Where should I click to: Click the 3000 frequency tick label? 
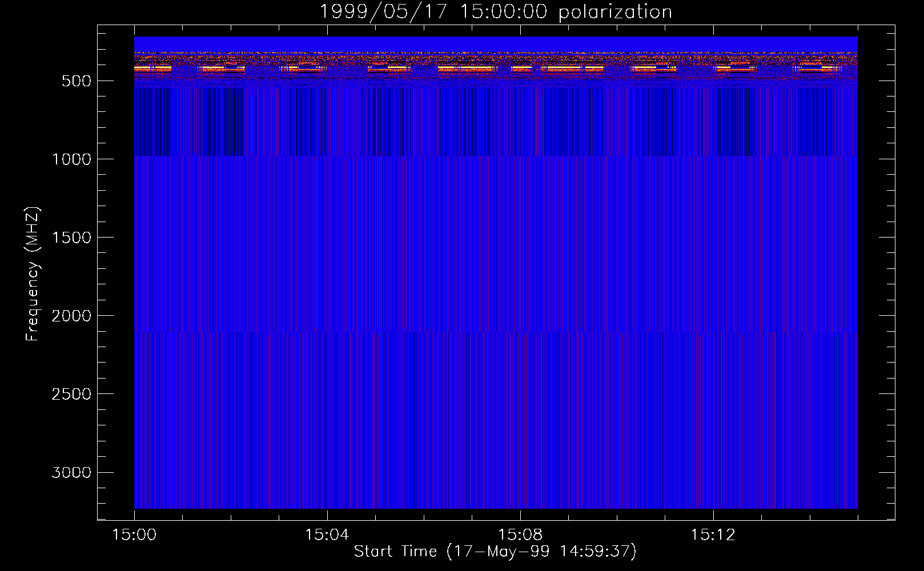[71, 472]
